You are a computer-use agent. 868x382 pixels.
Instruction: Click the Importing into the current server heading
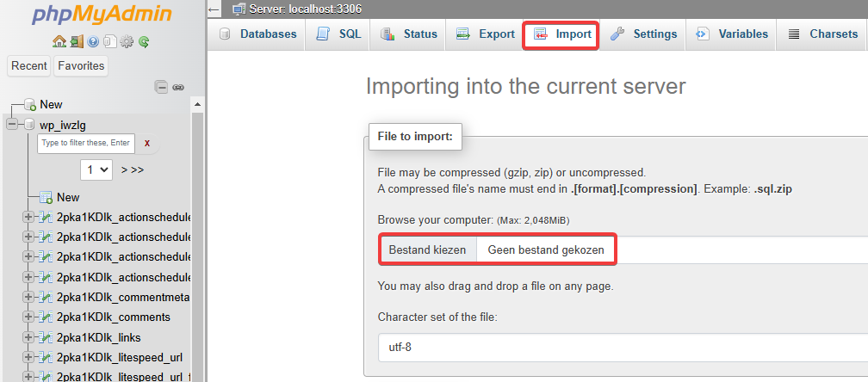pos(526,87)
